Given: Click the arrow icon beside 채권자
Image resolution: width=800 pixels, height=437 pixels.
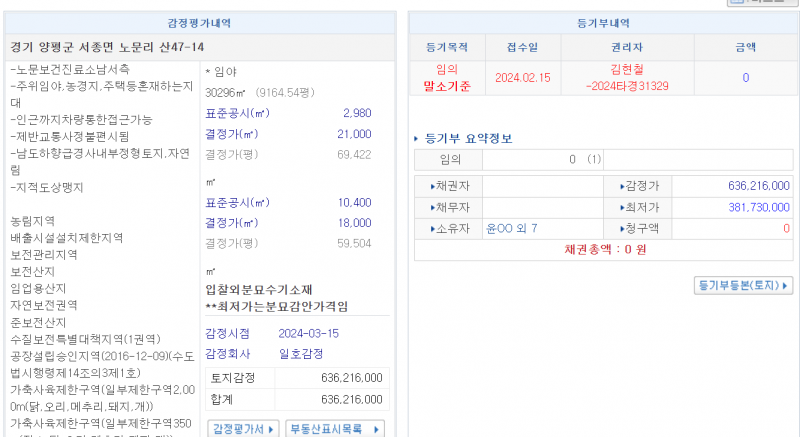Looking at the screenshot, I should [431, 186].
